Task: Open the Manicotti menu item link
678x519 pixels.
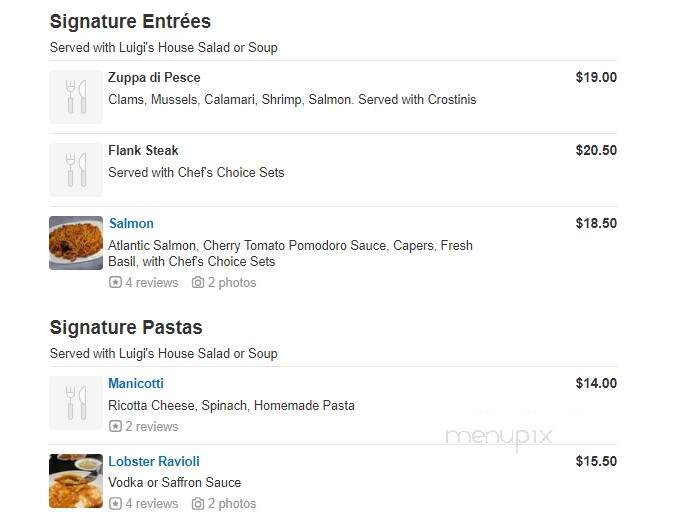Action: [136, 383]
